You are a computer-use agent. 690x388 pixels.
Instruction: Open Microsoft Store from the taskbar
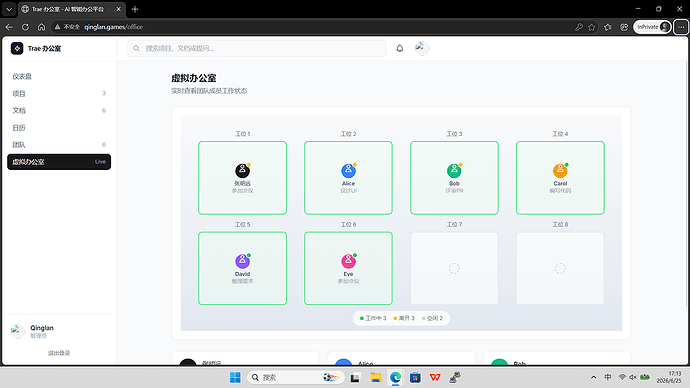(x=415, y=377)
